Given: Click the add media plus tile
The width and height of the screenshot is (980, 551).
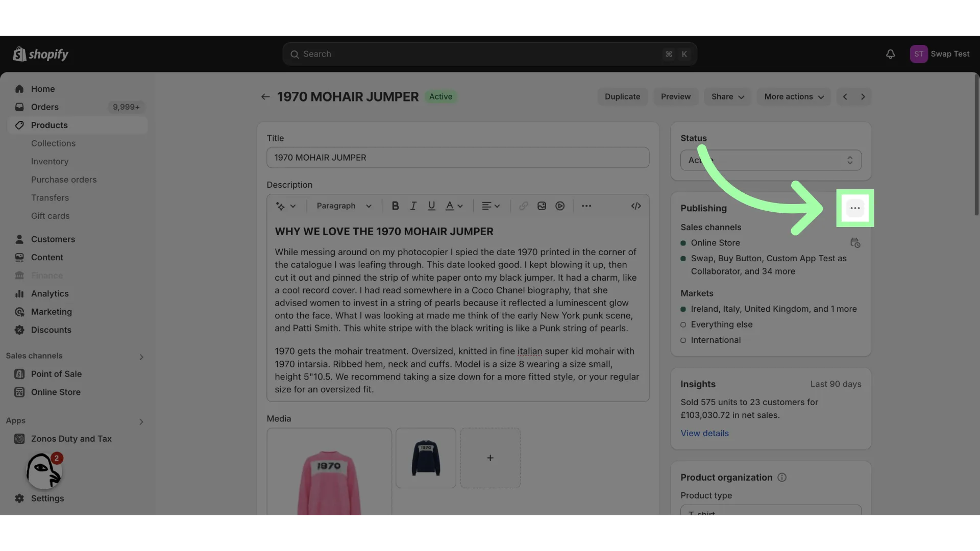Looking at the screenshot, I should (x=490, y=458).
